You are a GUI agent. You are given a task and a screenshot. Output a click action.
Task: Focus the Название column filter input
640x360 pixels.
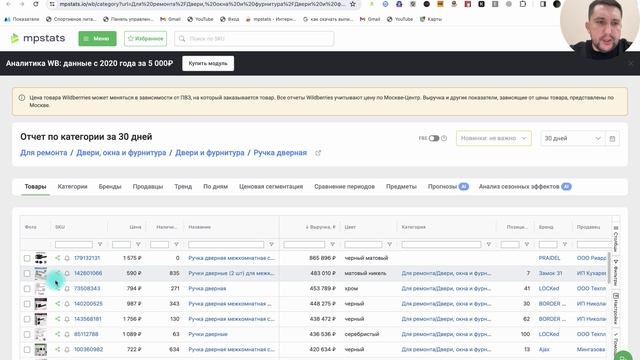(226, 244)
